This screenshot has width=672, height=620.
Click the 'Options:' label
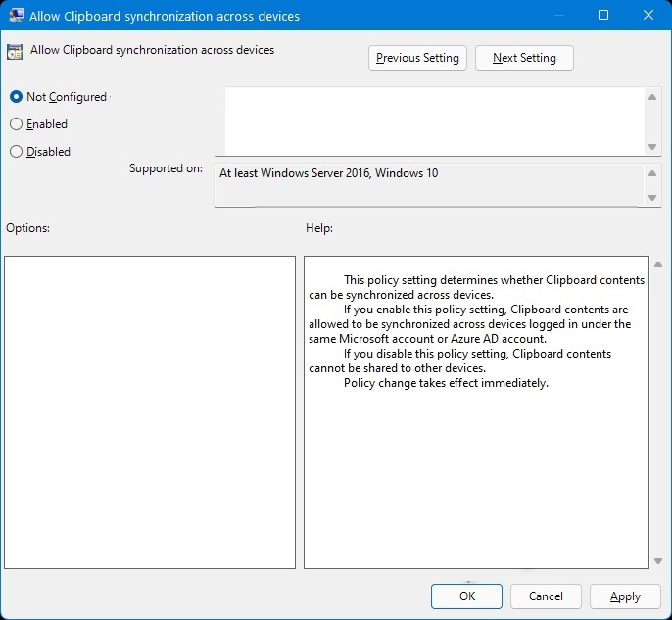tap(27, 228)
